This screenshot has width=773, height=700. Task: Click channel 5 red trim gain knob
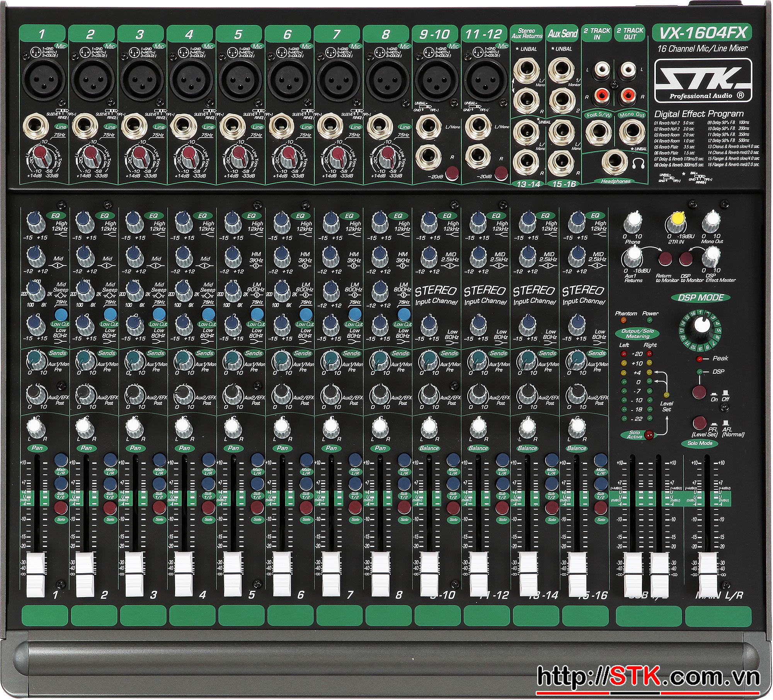coord(238,155)
